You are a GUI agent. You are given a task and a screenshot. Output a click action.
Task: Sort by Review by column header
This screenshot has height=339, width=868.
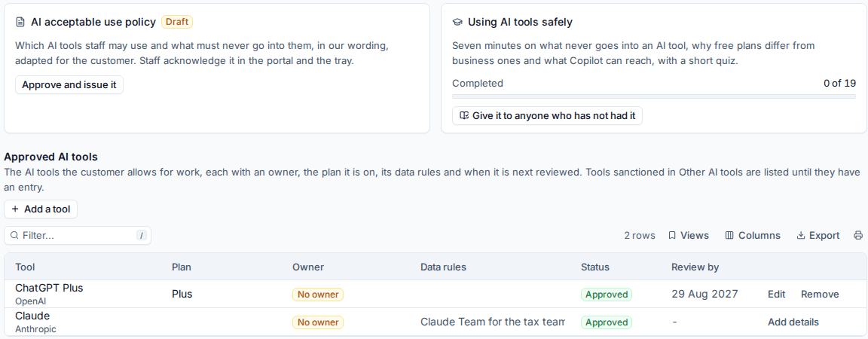click(x=695, y=267)
